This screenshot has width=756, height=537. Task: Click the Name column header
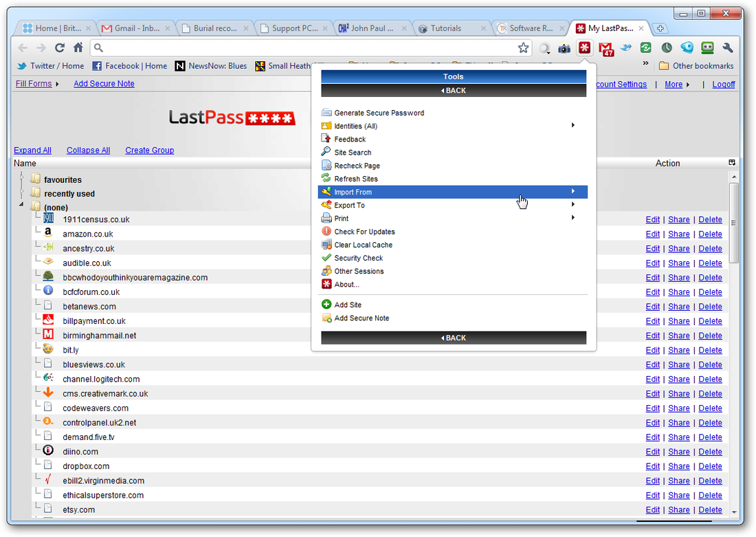point(25,164)
